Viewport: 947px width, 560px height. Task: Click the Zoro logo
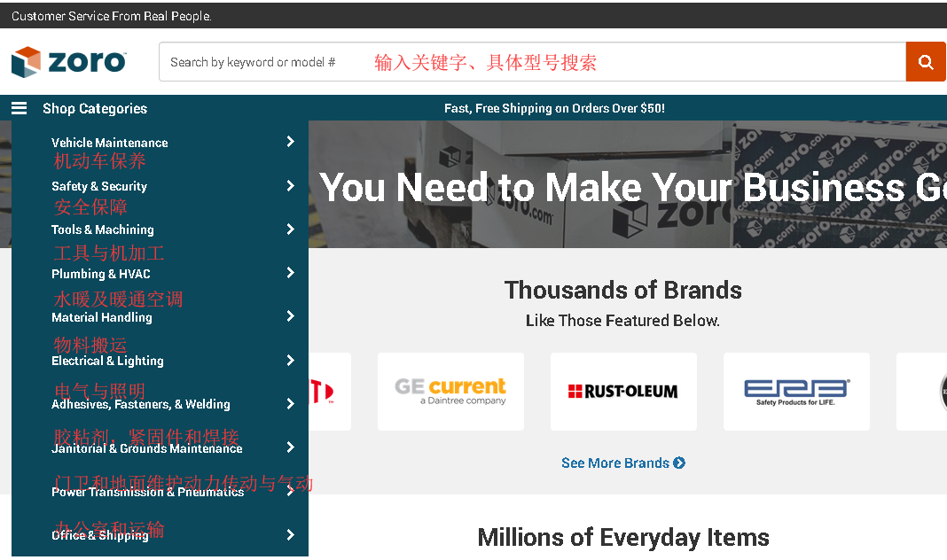tap(69, 62)
